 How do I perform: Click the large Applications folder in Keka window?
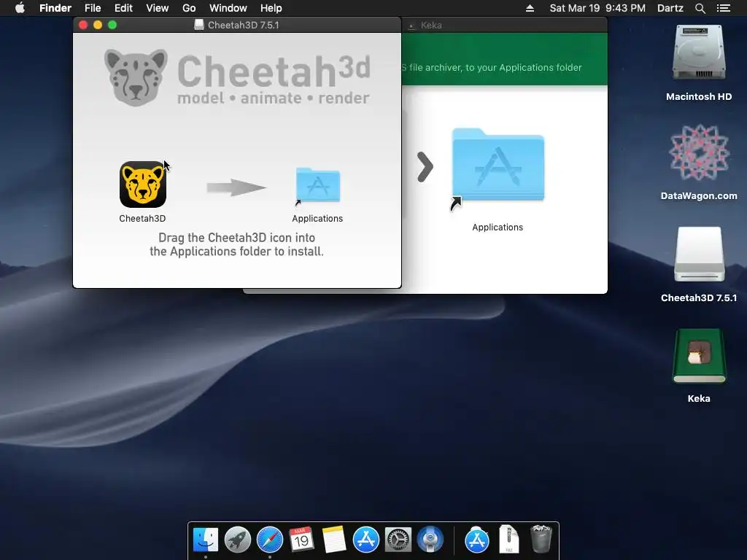498,166
